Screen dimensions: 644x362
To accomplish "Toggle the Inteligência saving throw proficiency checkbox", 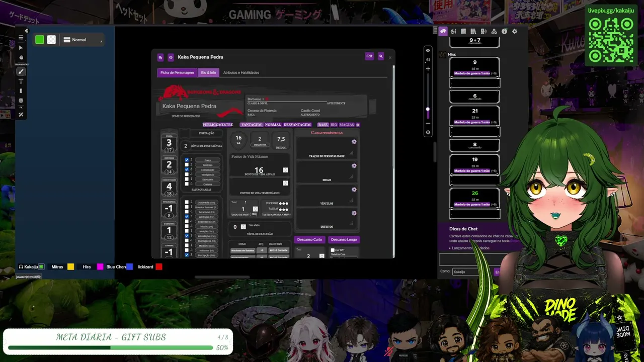I will click(187, 174).
